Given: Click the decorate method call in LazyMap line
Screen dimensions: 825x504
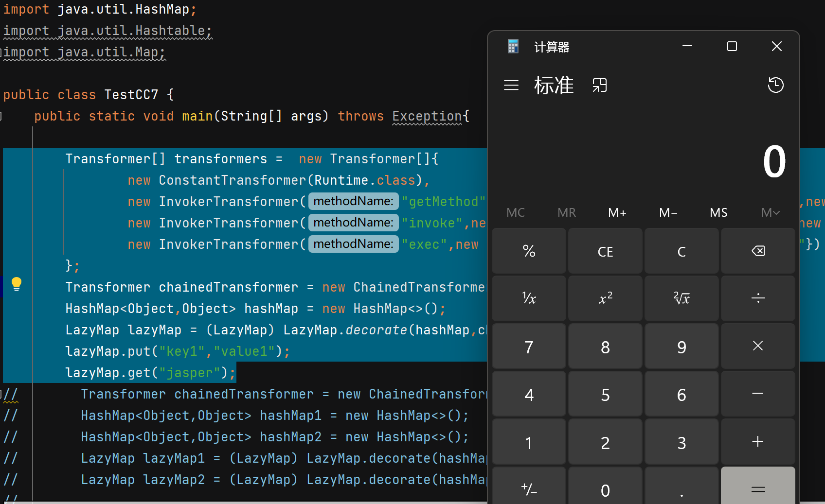Looking at the screenshot, I should click(377, 330).
